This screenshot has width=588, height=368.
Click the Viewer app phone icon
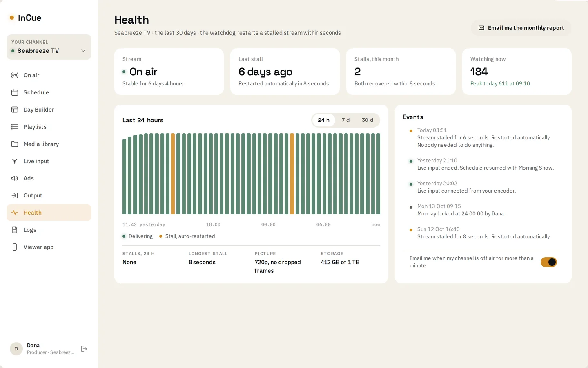point(15,247)
